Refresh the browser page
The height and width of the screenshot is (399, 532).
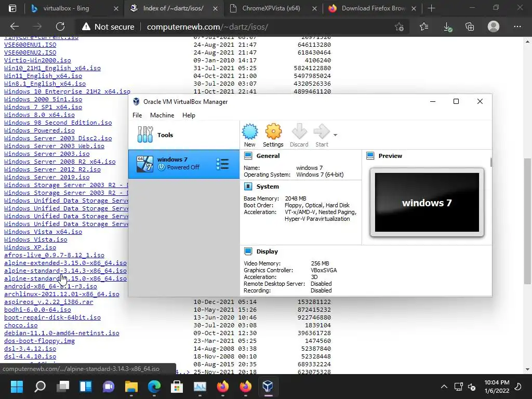pos(60,26)
